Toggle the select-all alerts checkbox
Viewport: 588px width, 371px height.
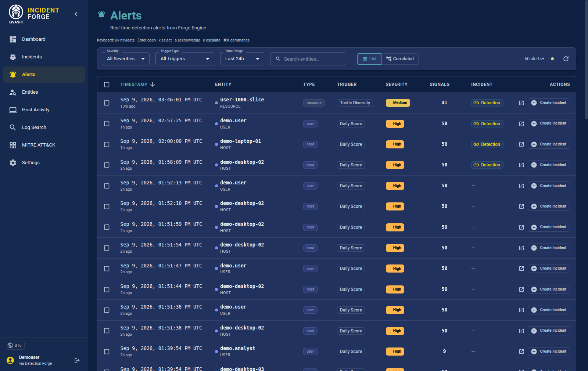click(107, 84)
